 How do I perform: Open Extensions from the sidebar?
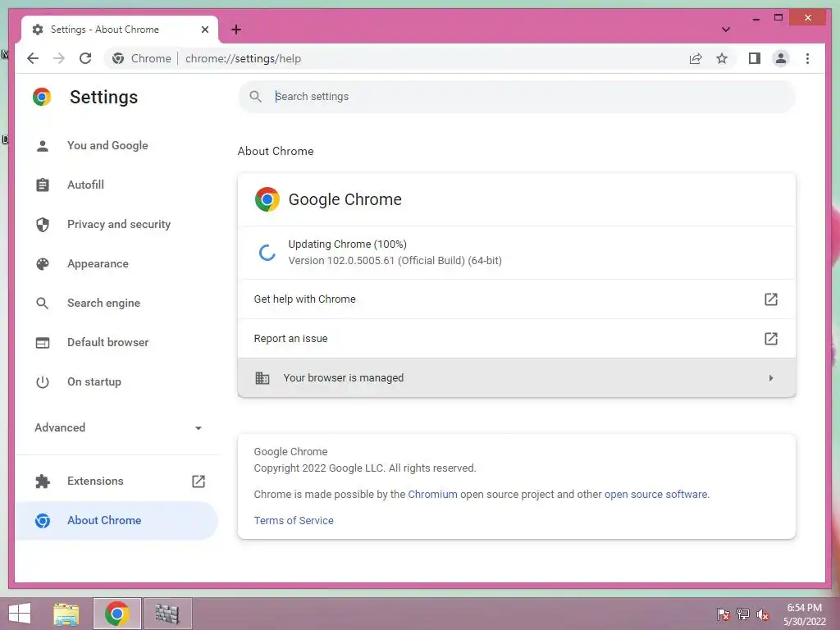pos(95,481)
